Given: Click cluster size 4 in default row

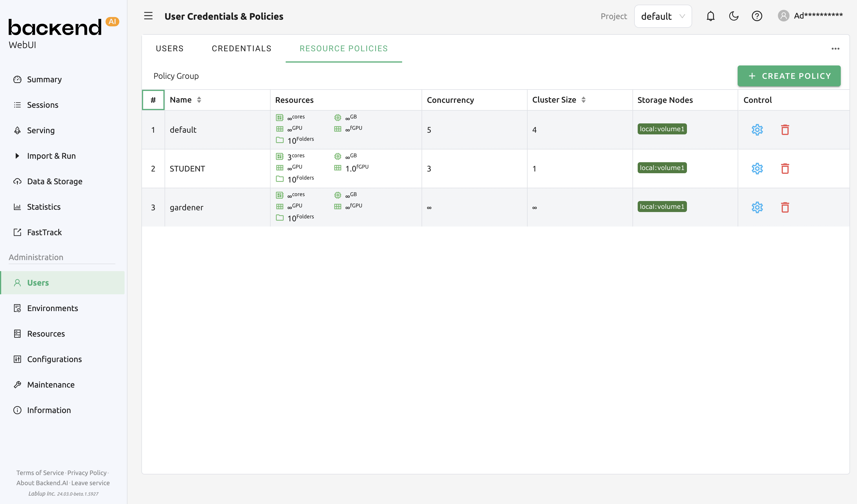Looking at the screenshot, I should (534, 130).
